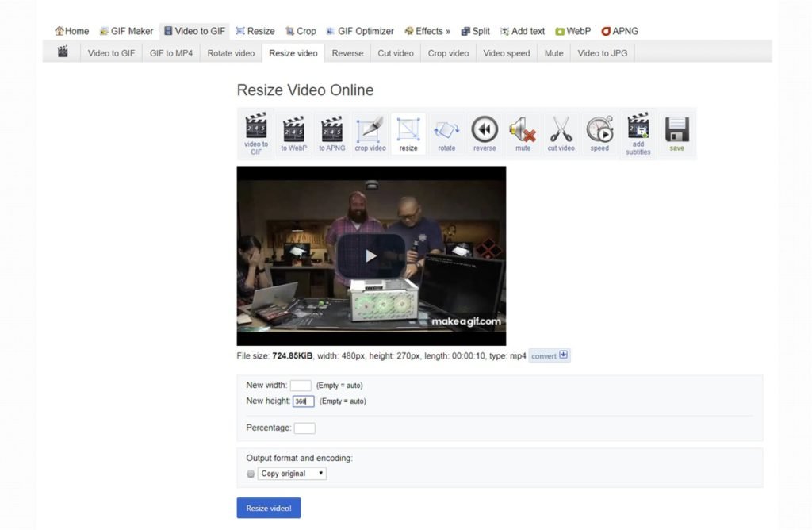Image resolution: width=812 pixels, height=530 pixels.
Task: Open Split in the top navigation
Action: (x=476, y=31)
